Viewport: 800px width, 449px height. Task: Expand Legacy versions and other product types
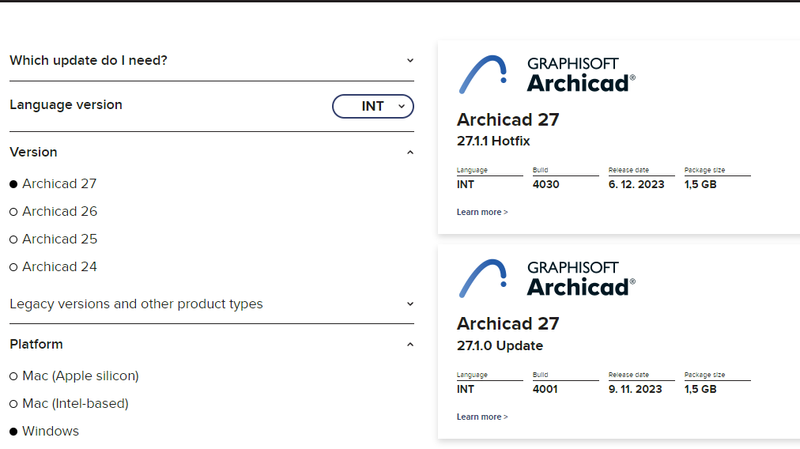pyautogui.click(x=410, y=304)
